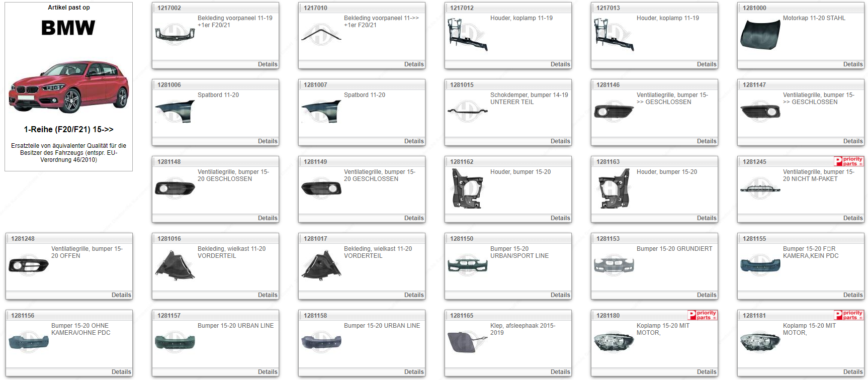868x380 pixels.
Task: Click the part number 1281153 header
Action: click(x=608, y=239)
